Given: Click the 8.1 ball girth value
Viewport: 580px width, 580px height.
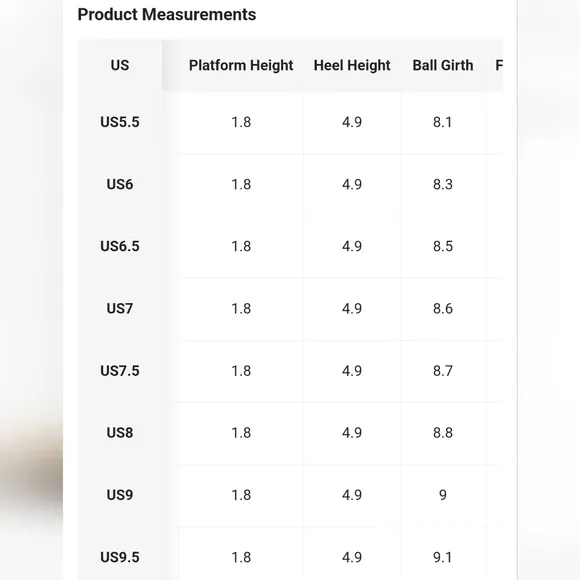Looking at the screenshot, I should tap(443, 122).
